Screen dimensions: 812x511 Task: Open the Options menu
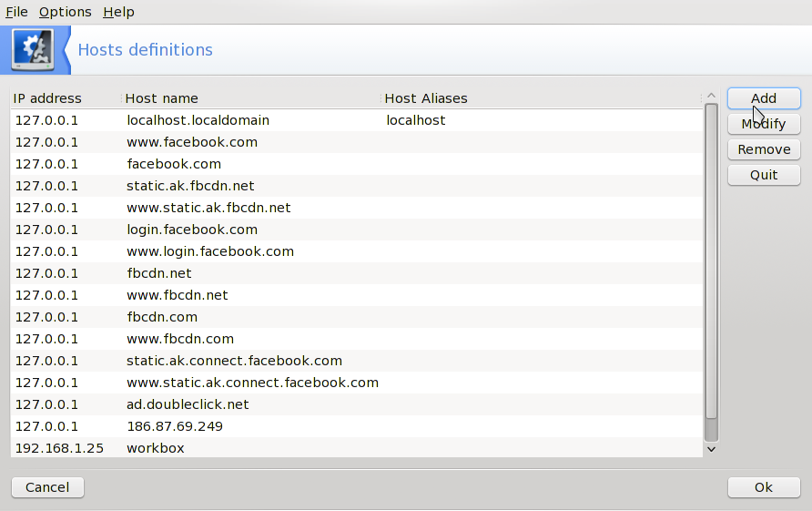tap(65, 12)
